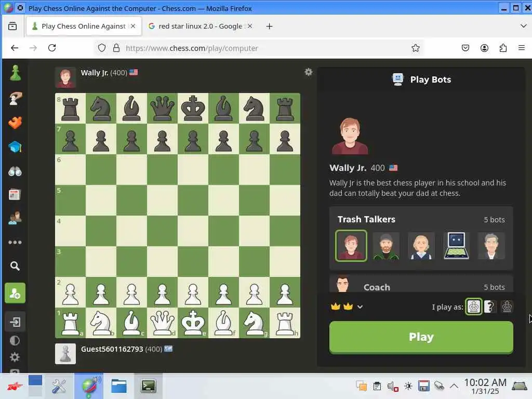
Task: Click the site padlock icon
Action: pos(116,48)
